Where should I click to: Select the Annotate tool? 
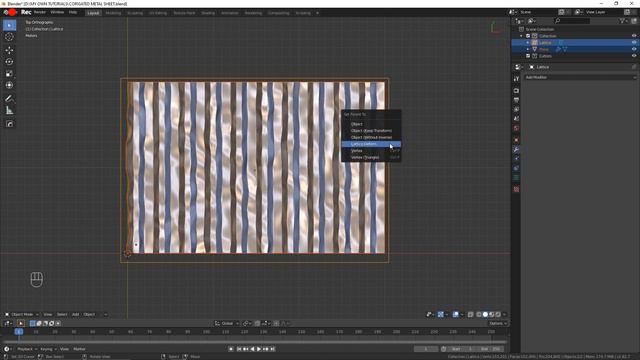coord(9,98)
